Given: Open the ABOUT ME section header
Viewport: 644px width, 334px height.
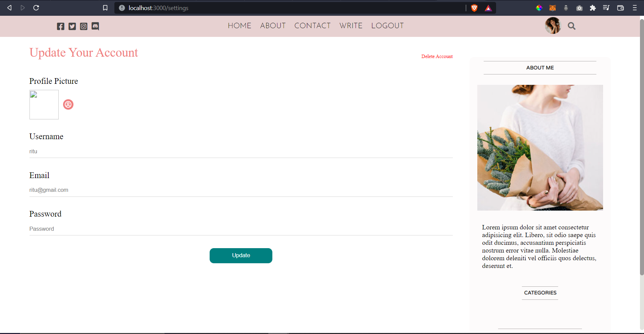Looking at the screenshot, I should [540, 67].
